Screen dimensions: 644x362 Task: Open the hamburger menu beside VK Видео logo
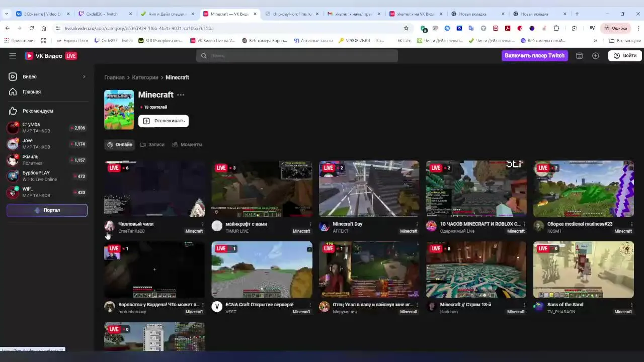click(x=13, y=56)
